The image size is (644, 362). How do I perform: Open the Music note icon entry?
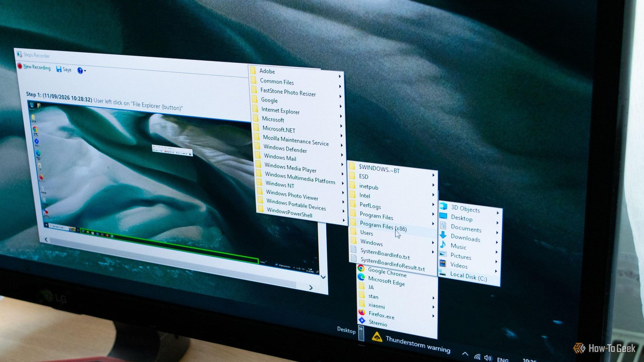pos(443,244)
